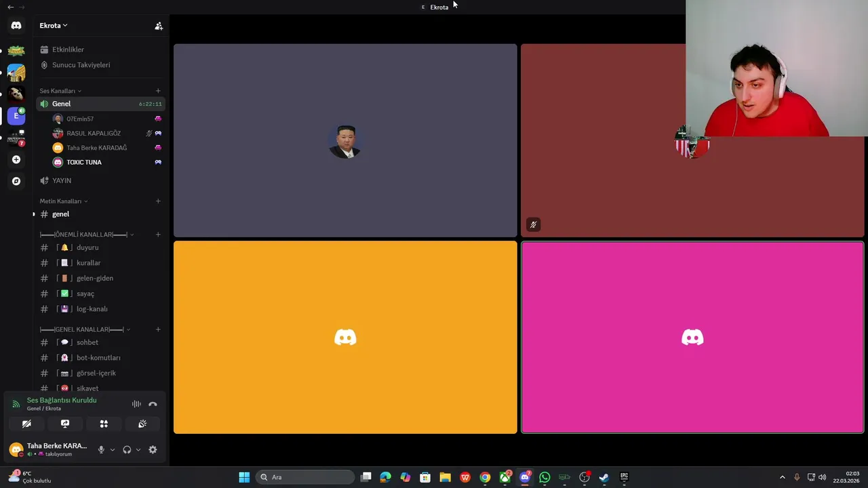The image size is (868, 488).
Task: Open microphone input options arrow
Action: coord(113,449)
